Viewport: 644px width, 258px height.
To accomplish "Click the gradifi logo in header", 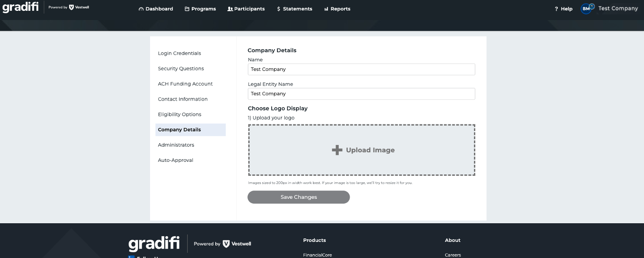I will [x=20, y=7].
